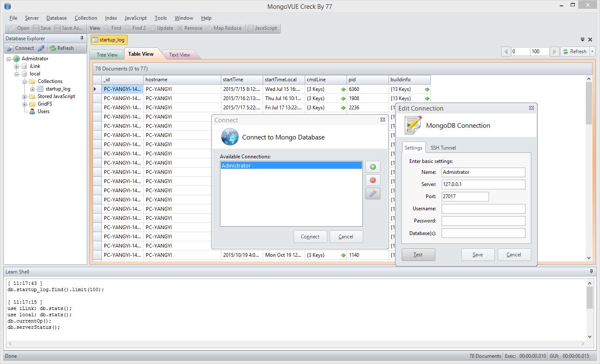Open the JavaScript toolbar tool

point(262,28)
